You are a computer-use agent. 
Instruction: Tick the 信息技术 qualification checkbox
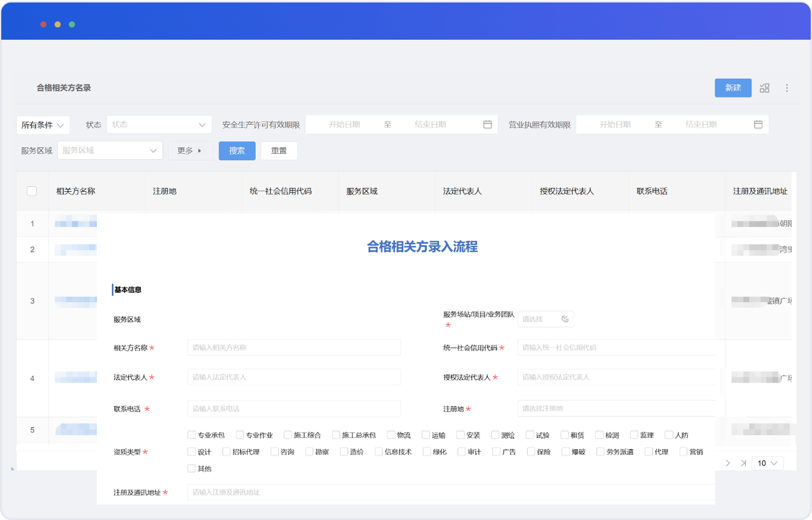pos(379,452)
